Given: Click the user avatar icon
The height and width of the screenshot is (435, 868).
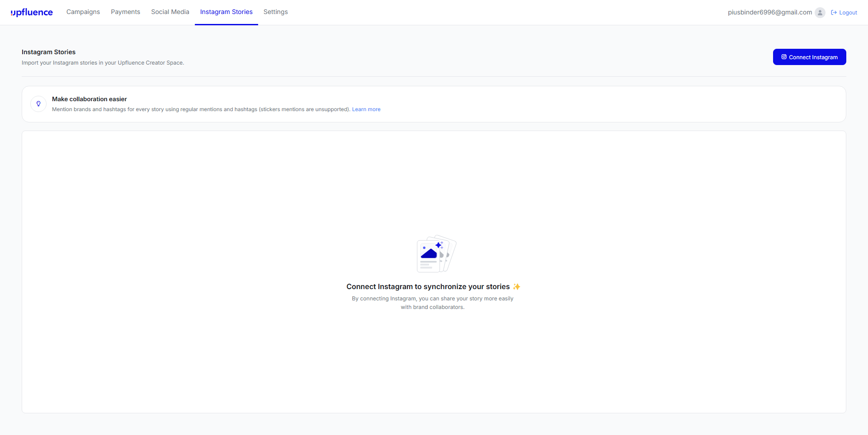Looking at the screenshot, I should click(820, 13).
